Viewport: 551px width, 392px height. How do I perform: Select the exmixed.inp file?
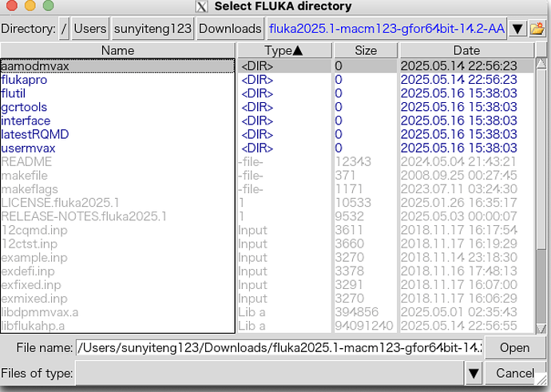click(34, 299)
